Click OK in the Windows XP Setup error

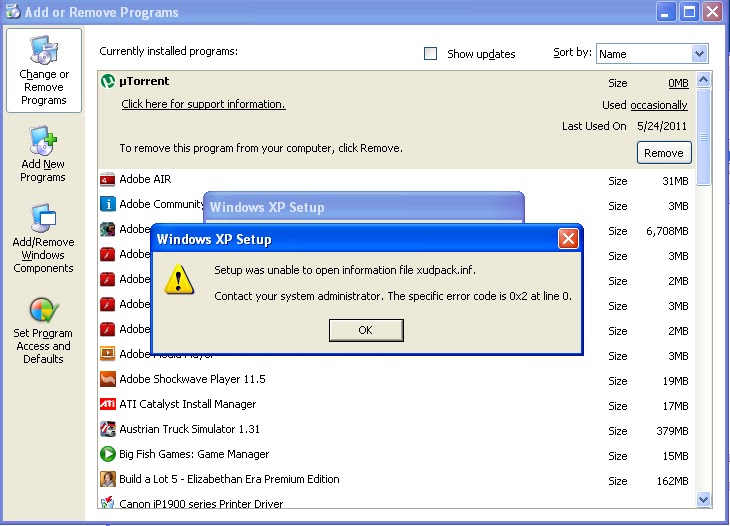point(366,330)
